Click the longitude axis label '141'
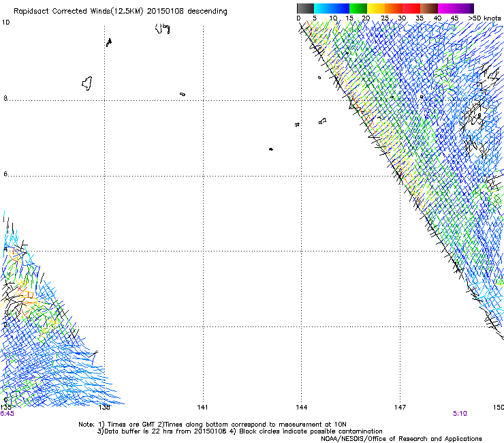504x443 pixels. pyautogui.click(x=202, y=408)
